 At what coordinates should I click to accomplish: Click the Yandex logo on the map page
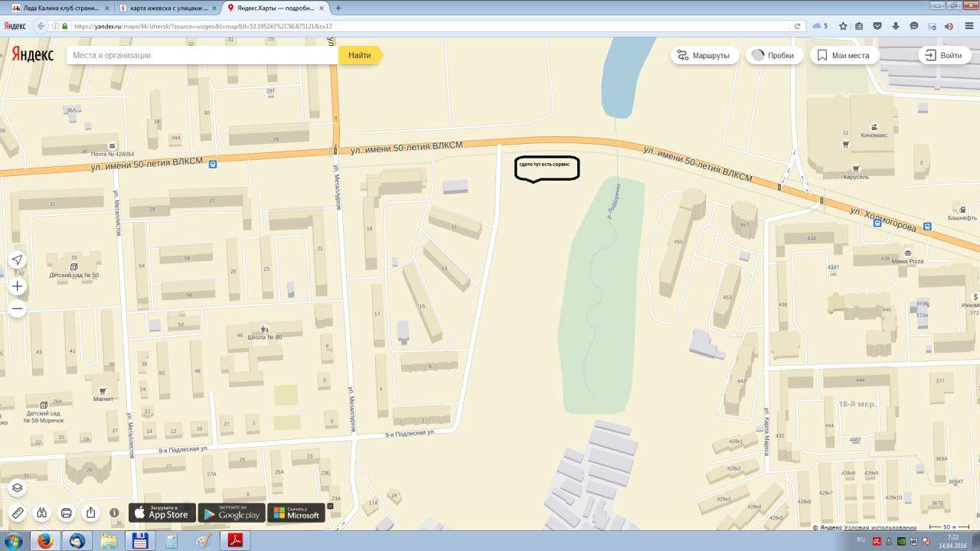pyautogui.click(x=32, y=55)
